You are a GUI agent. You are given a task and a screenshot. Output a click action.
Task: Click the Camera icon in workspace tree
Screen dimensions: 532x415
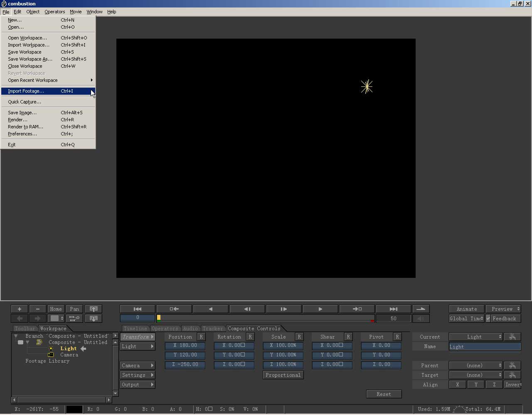[51, 355]
